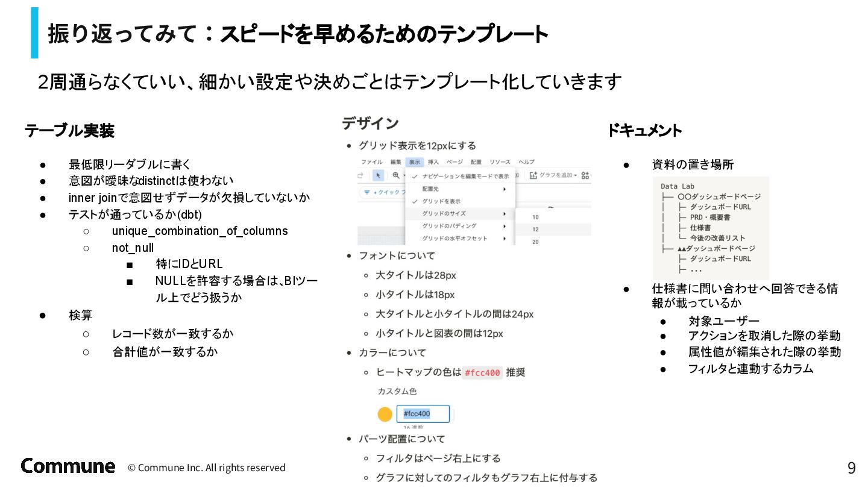
Task: Click the 特にIDとURL sub-bullet
Action: coord(189,264)
